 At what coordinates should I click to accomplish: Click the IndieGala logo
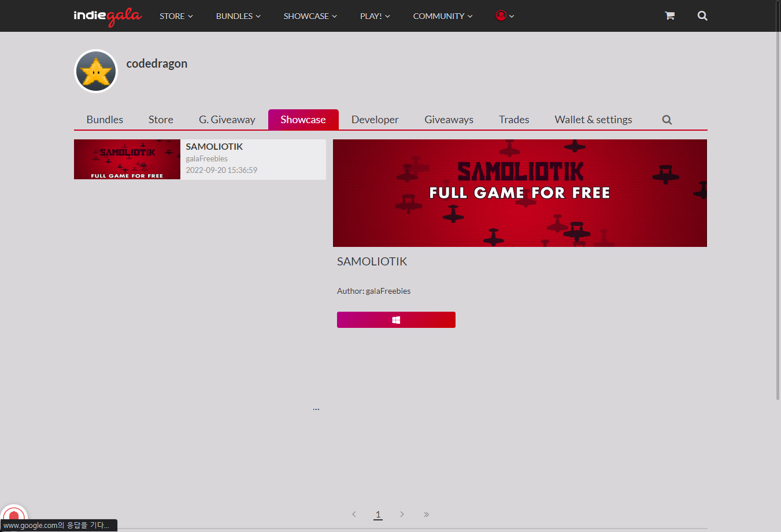pos(108,16)
